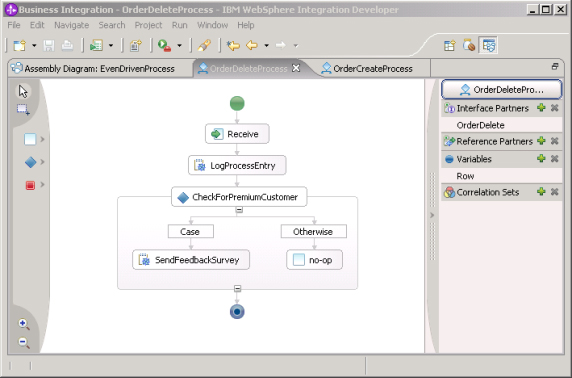Viewport: 572px width, 378px height.
Task: Click the Run external tools icon
Action: 164,46
